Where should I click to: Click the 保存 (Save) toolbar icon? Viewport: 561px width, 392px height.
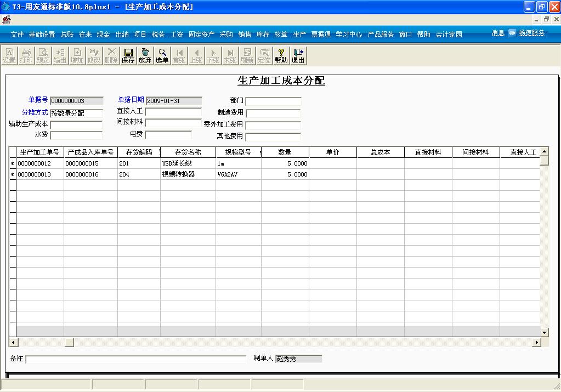[128, 55]
